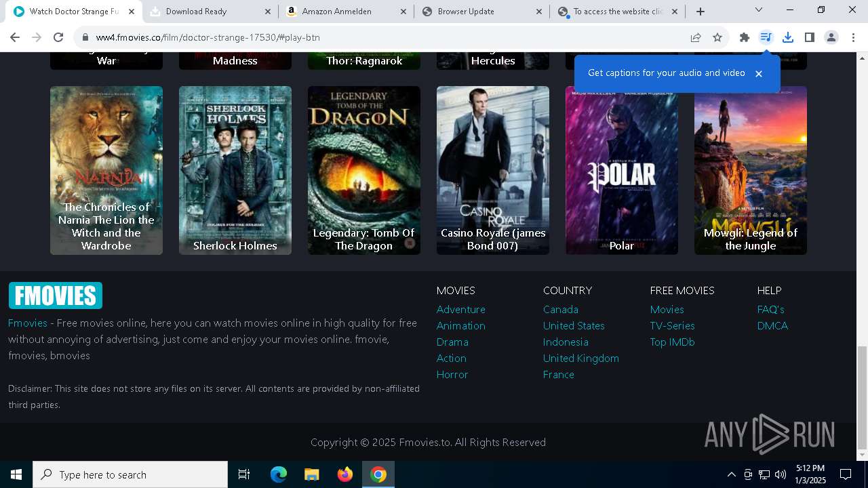Close the Amazon Anmelden tab

pyautogui.click(x=403, y=12)
